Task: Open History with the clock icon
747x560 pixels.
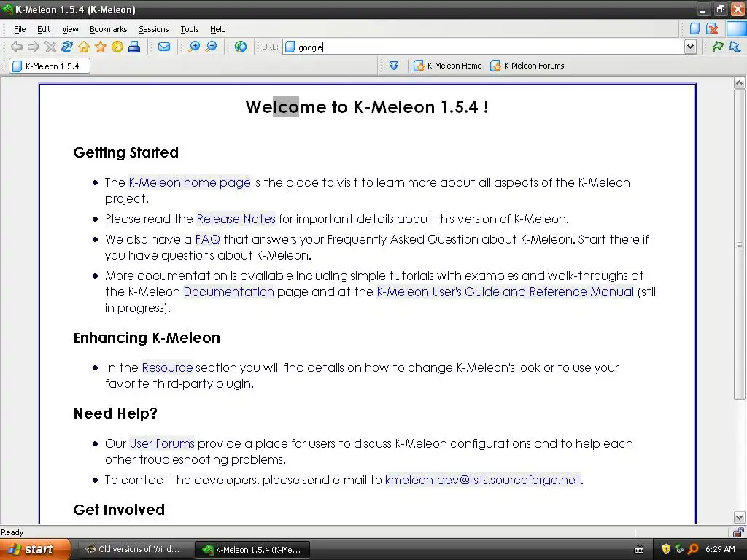Action: [x=117, y=47]
